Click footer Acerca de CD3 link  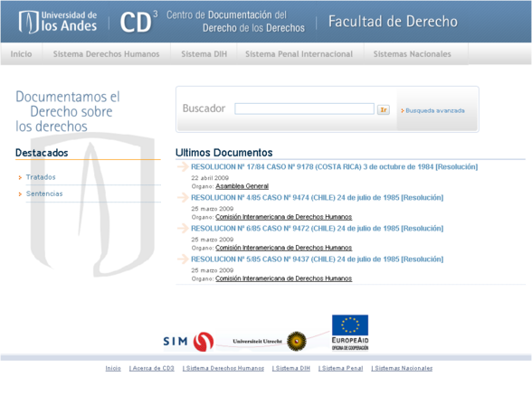(x=152, y=368)
